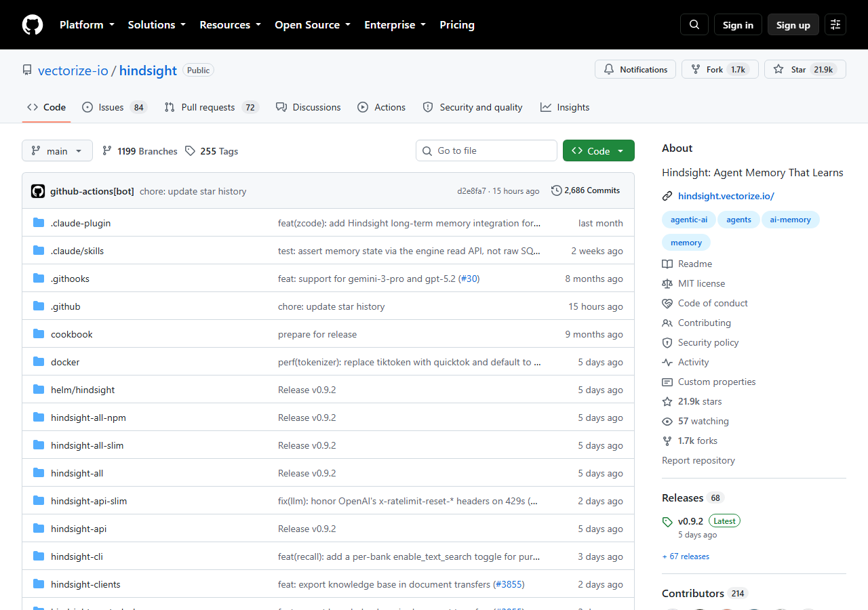
Task: Click the folder icon beside hindsight-cli
Action: (x=39, y=556)
